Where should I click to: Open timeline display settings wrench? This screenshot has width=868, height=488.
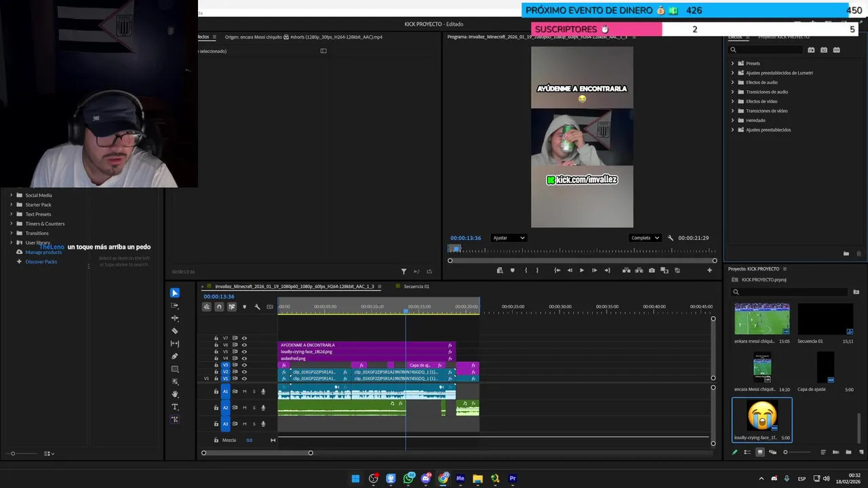click(x=257, y=307)
